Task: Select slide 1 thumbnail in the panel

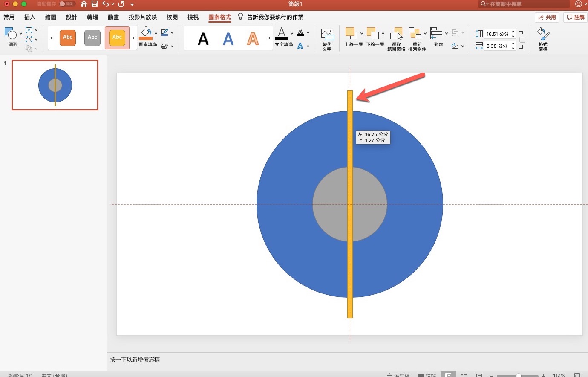Action: pos(55,85)
